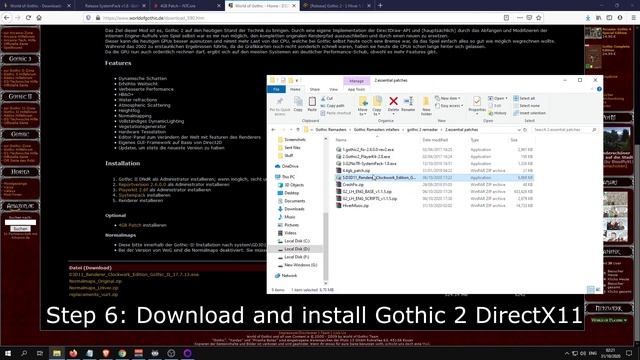Select Network in the navigation pane

pos(289,276)
